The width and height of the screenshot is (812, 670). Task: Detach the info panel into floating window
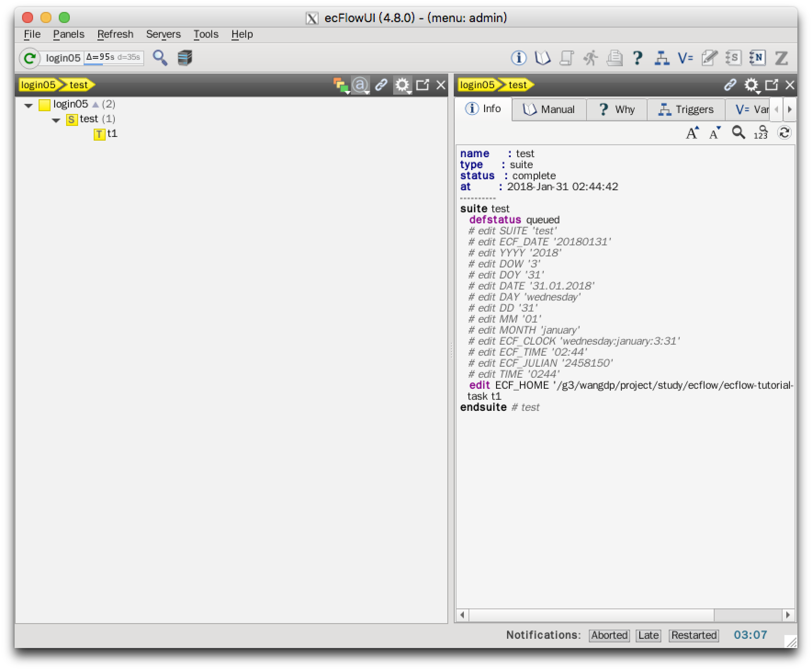point(772,85)
